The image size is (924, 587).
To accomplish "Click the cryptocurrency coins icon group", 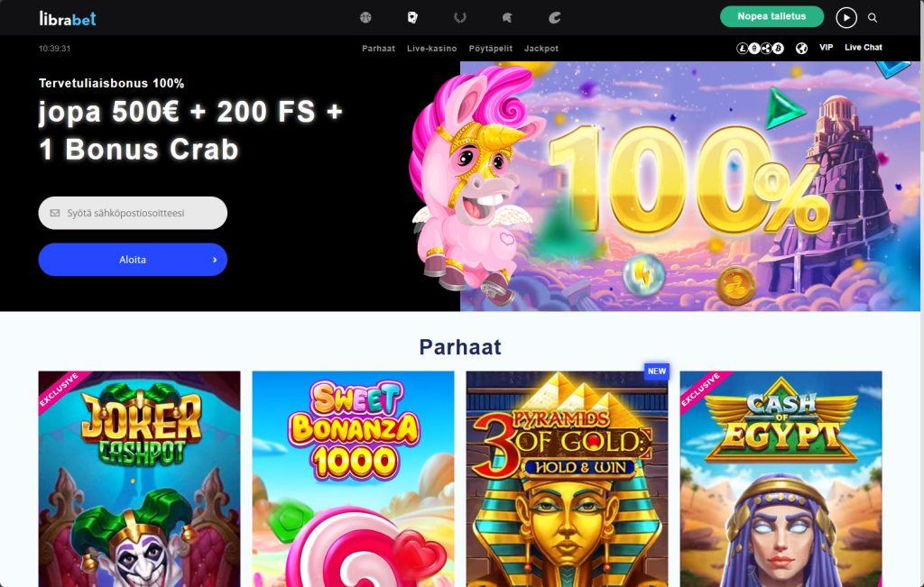I will coord(760,49).
